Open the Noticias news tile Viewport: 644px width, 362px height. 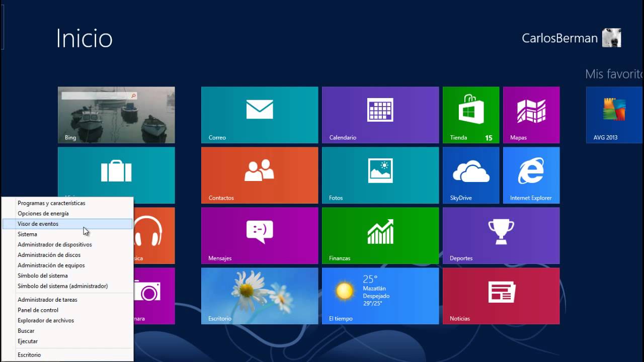pyautogui.click(x=501, y=296)
